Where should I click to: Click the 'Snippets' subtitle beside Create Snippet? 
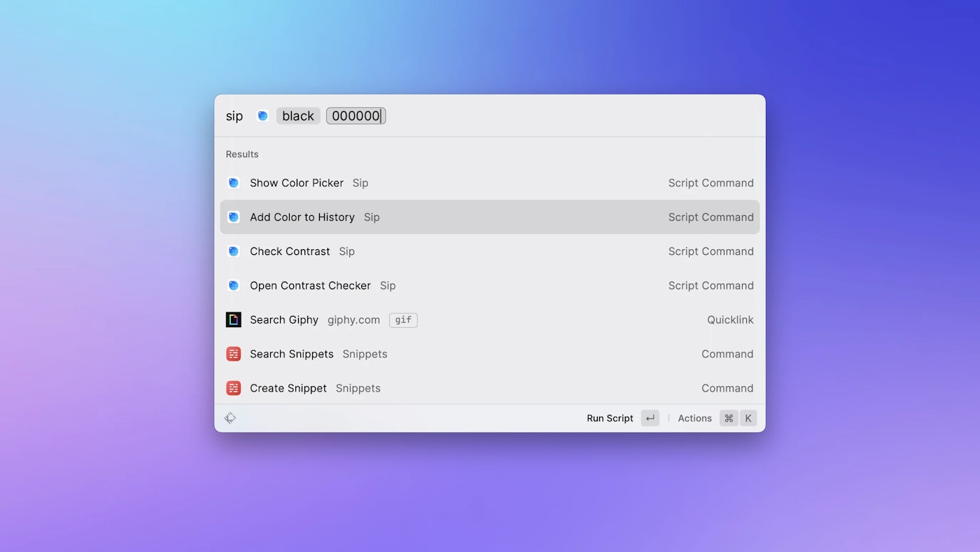pos(358,388)
